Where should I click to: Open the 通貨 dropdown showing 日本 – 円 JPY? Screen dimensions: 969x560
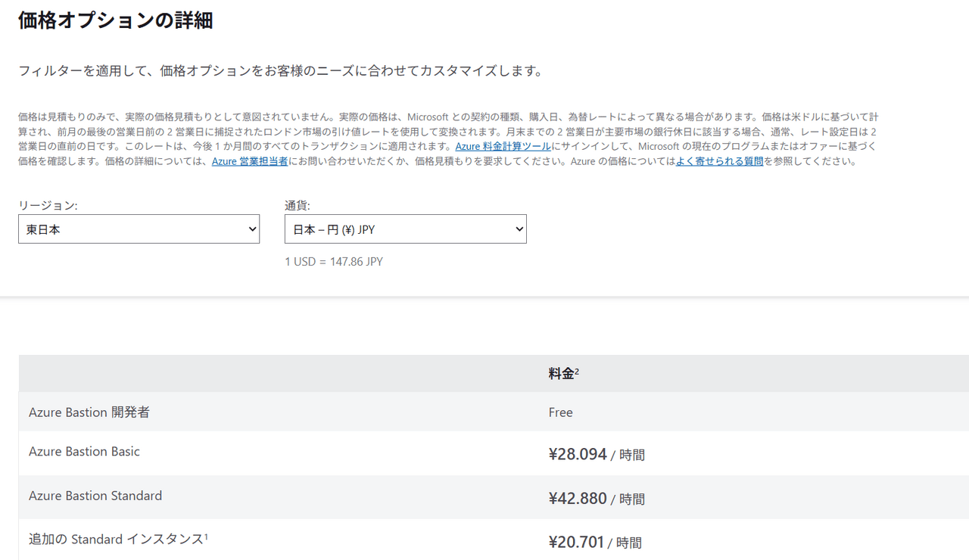(405, 229)
